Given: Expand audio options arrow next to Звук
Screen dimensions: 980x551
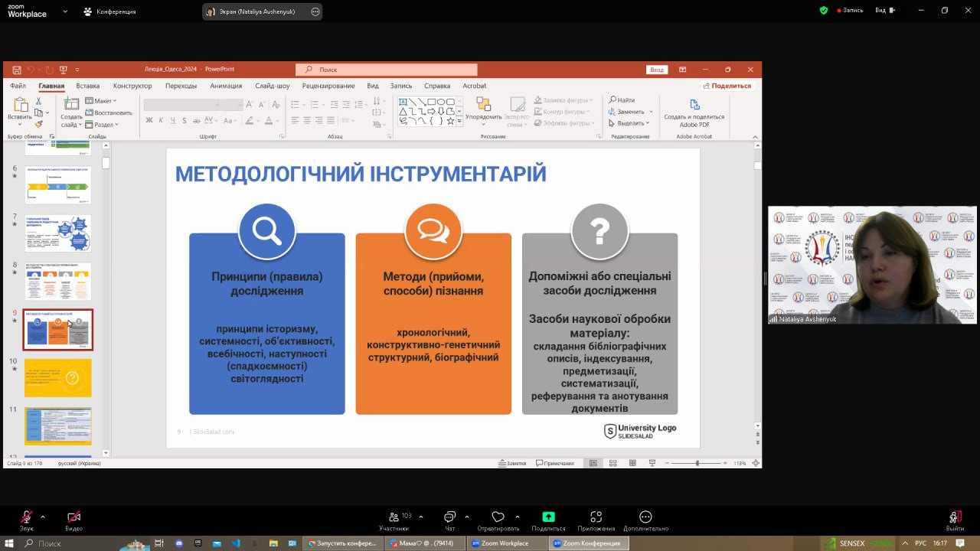Looking at the screenshot, I should coord(43,517).
